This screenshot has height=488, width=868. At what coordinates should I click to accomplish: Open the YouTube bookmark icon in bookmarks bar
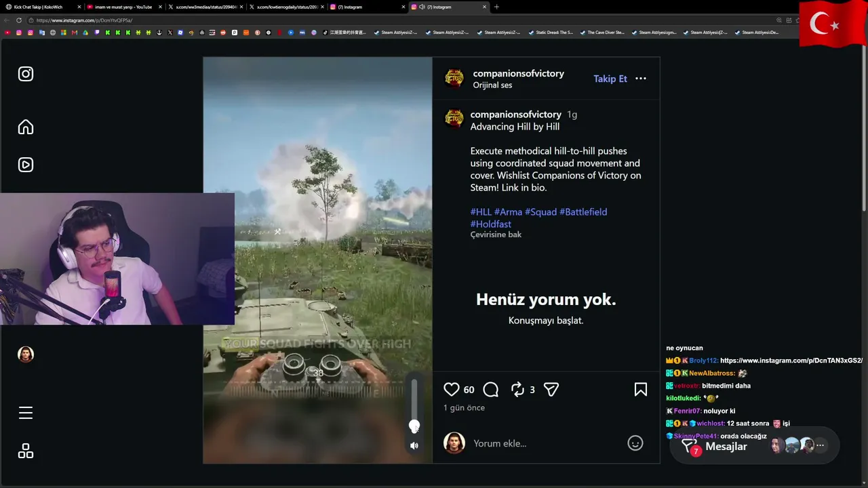[8, 33]
